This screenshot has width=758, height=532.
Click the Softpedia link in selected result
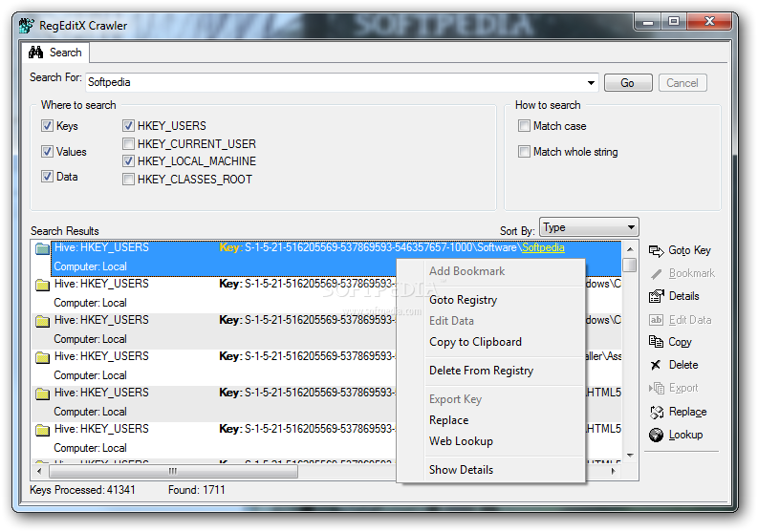(543, 248)
